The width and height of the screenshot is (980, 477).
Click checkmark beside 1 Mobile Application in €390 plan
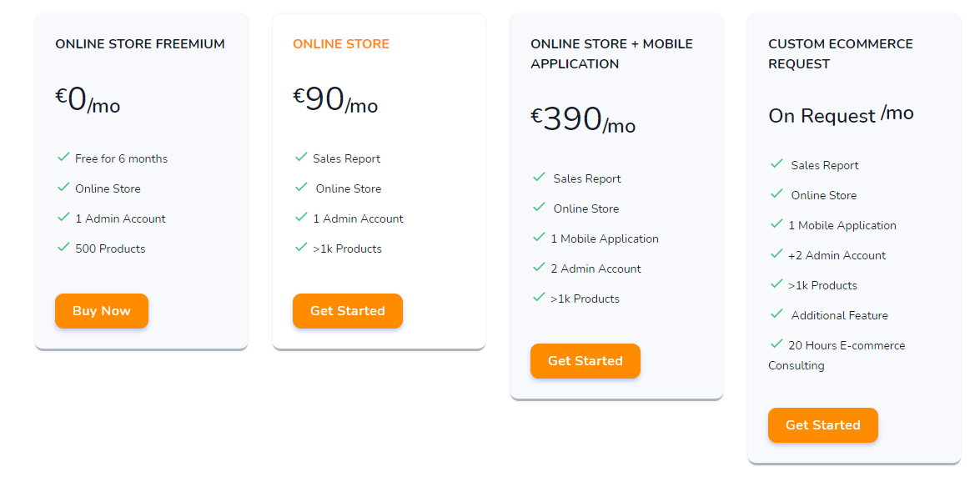tap(538, 237)
